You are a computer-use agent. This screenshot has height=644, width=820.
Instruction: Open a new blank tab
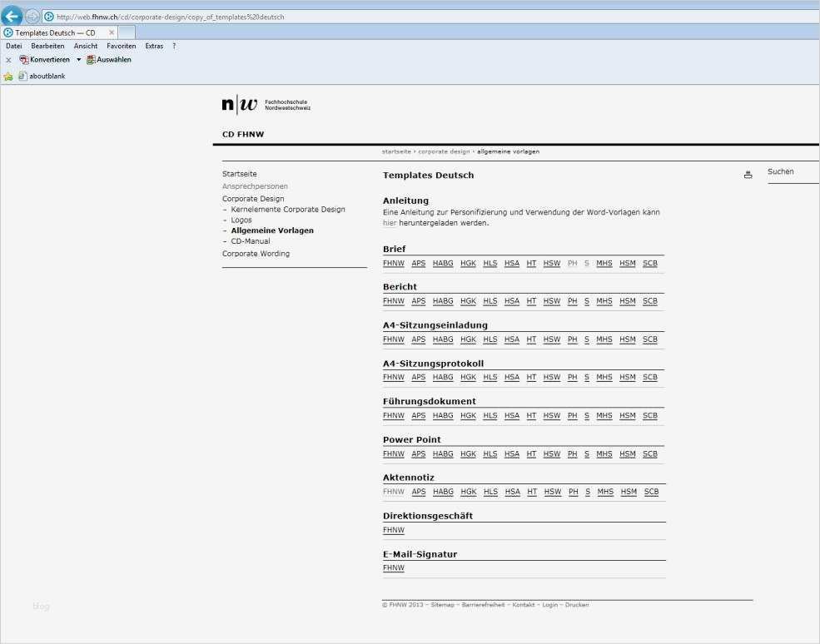127,32
